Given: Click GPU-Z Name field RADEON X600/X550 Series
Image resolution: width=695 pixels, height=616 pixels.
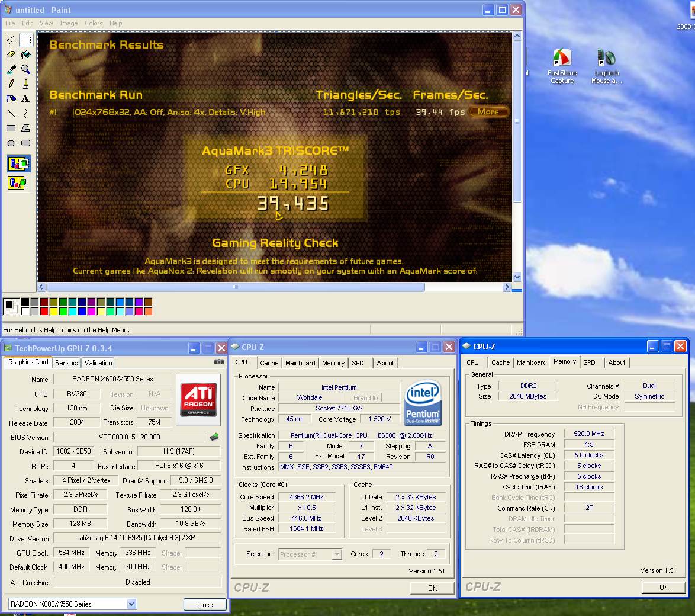Looking at the screenshot, I should click(x=112, y=378).
